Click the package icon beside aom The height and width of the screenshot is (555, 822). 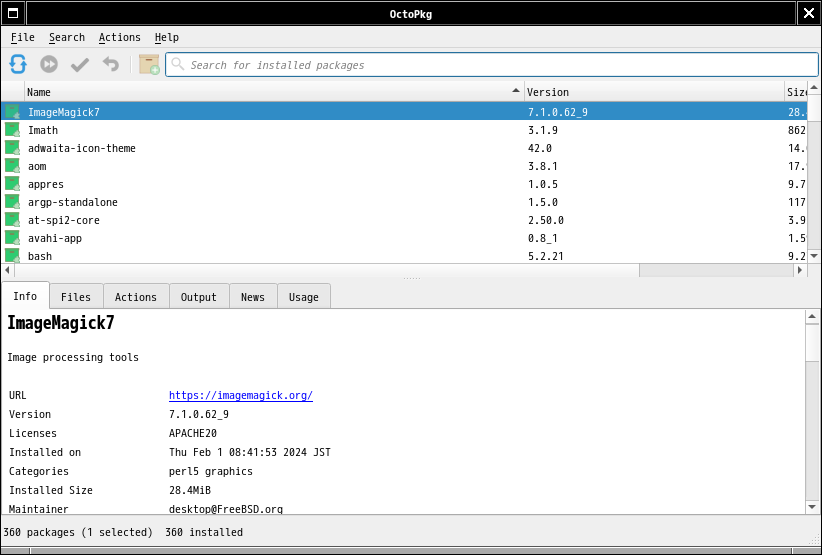click(13, 166)
